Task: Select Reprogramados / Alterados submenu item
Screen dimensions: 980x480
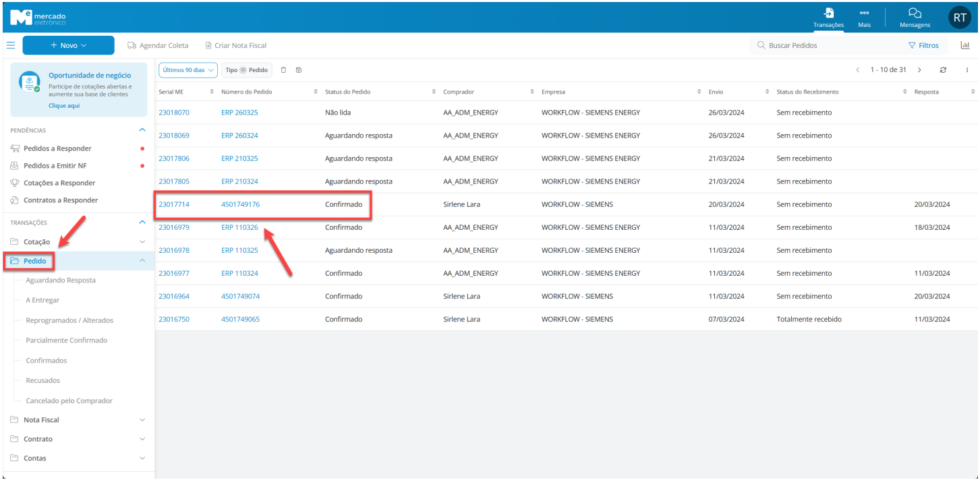Action: [x=69, y=320]
